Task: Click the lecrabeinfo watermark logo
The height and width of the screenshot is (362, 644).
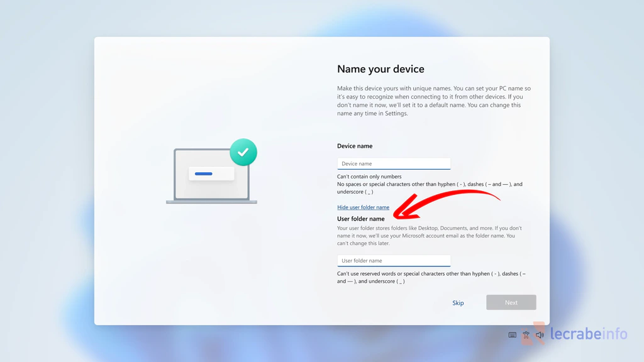Action: tap(589, 334)
